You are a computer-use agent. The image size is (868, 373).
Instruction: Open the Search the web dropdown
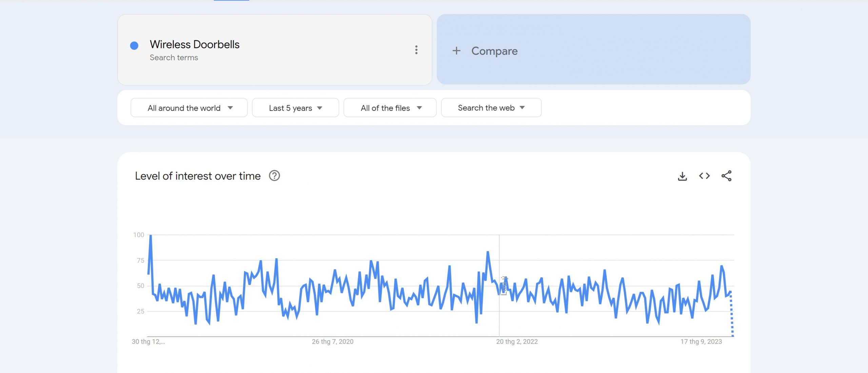[491, 108]
